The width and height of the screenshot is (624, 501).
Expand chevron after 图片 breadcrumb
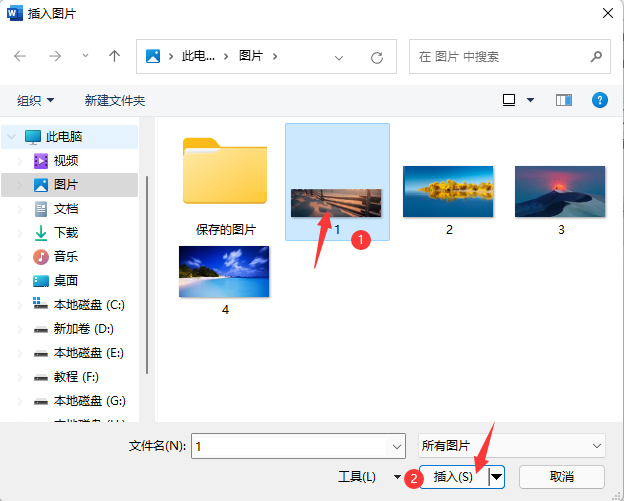pos(275,56)
